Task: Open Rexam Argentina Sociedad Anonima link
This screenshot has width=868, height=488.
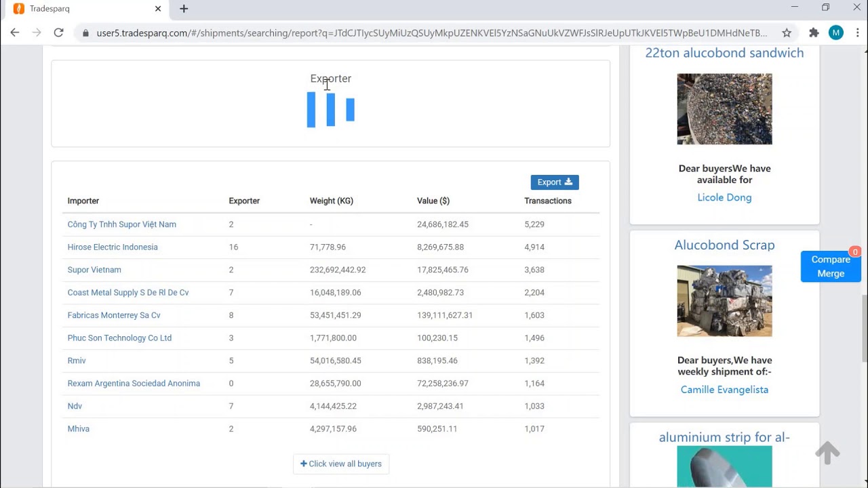Action: click(134, 383)
